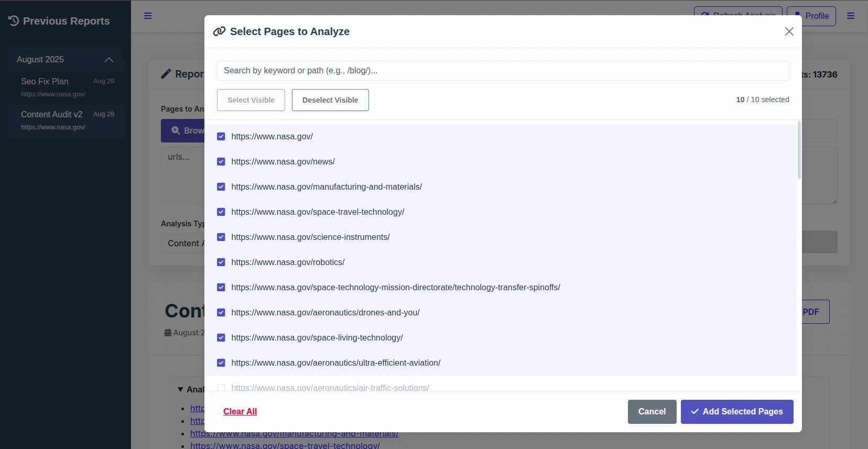Toggle the robotics page checkbox
Viewport: 868px width, 449px height.
click(221, 262)
